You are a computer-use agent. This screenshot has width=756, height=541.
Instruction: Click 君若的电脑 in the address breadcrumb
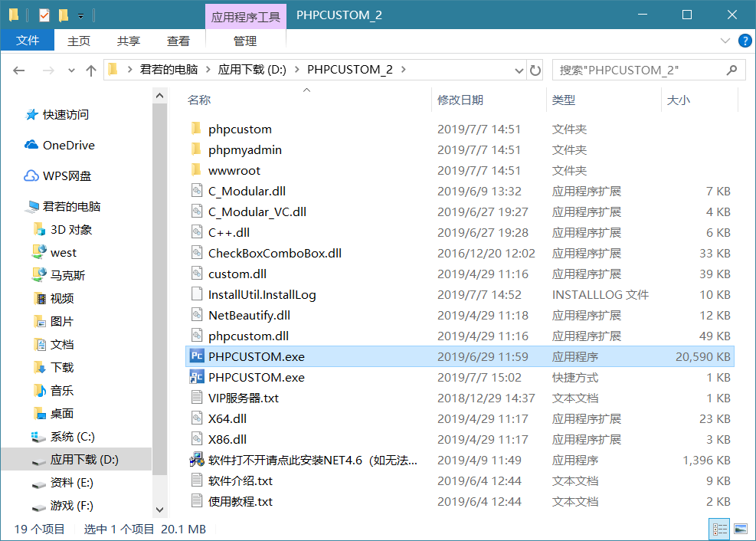169,70
